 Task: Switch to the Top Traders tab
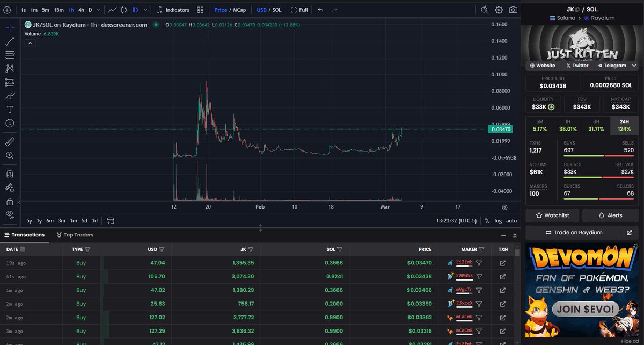click(x=75, y=235)
